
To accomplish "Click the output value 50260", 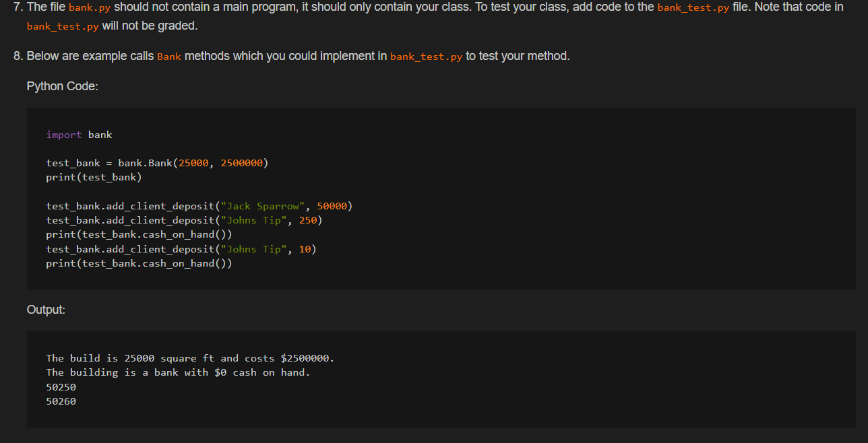I will click(x=61, y=401).
